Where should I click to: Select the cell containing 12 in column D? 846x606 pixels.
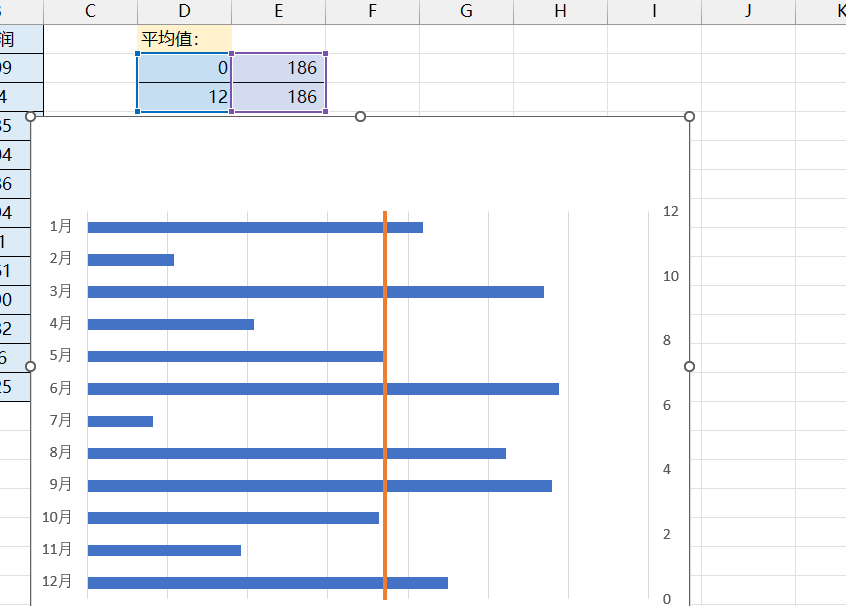point(185,97)
